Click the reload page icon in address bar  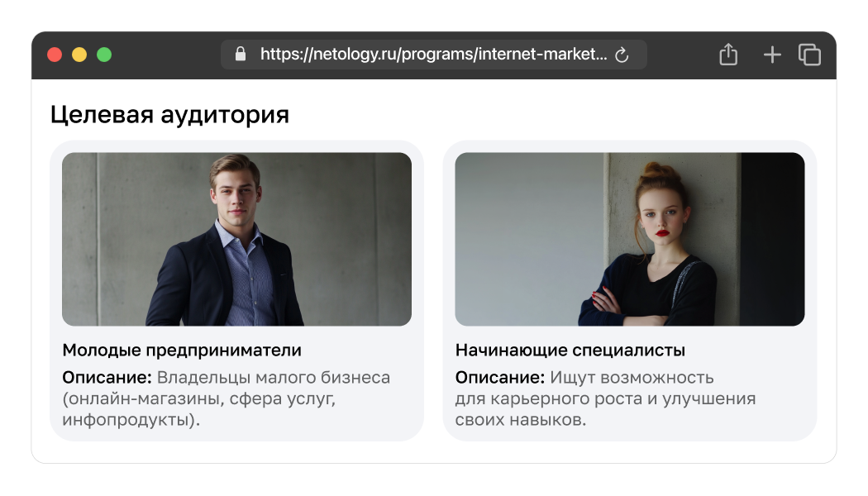tap(622, 55)
